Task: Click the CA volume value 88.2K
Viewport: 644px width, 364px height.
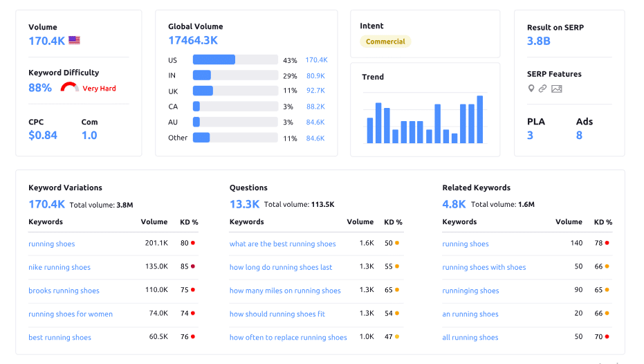Action: point(315,107)
